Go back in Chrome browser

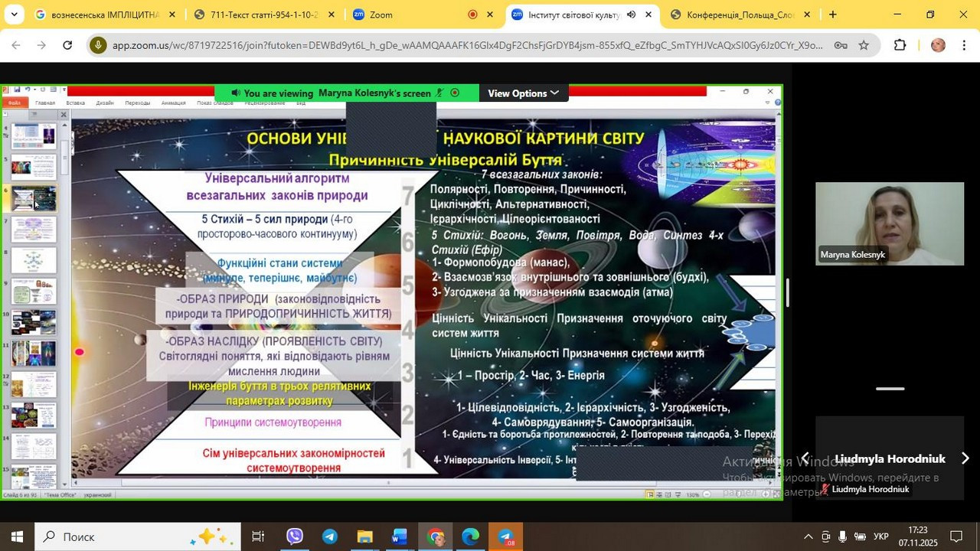[x=15, y=46]
